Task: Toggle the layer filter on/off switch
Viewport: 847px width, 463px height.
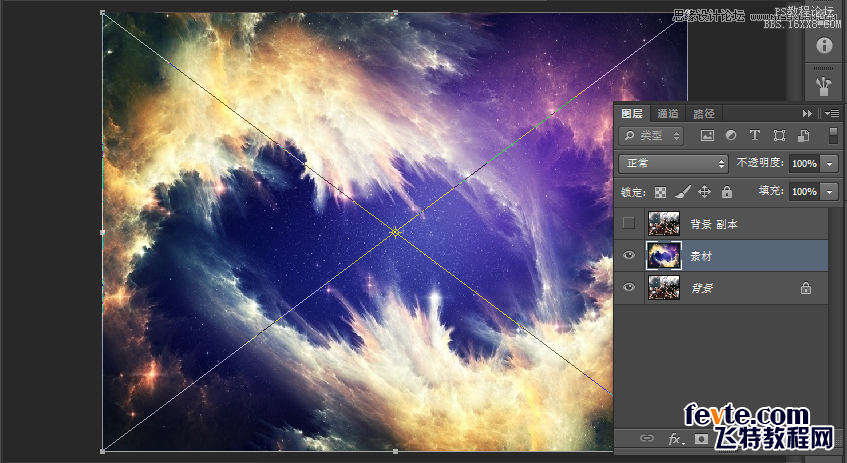Action: [x=833, y=135]
